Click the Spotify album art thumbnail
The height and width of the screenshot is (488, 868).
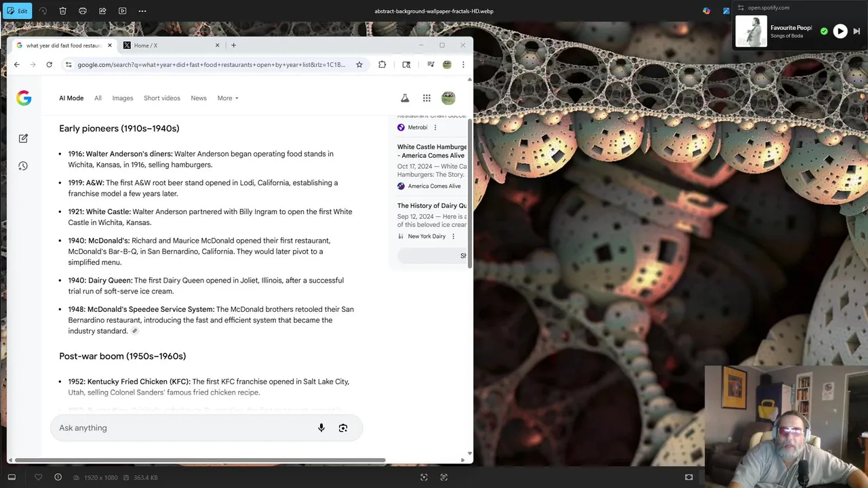[x=751, y=31]
